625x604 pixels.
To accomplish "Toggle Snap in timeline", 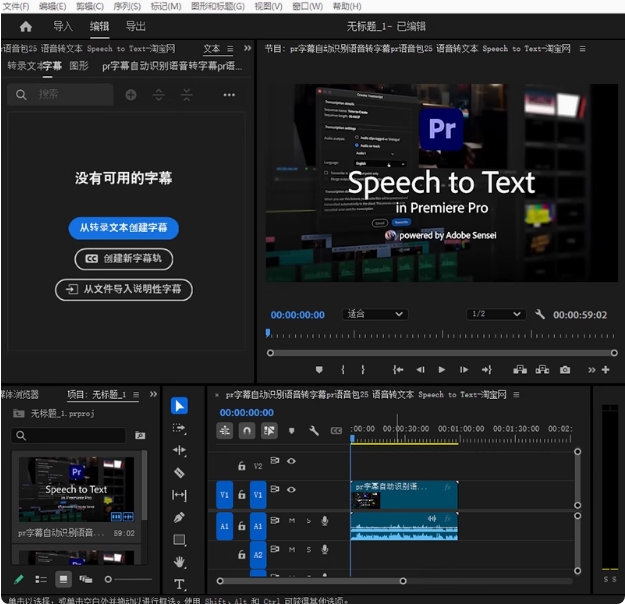I will tap(247, 431).
